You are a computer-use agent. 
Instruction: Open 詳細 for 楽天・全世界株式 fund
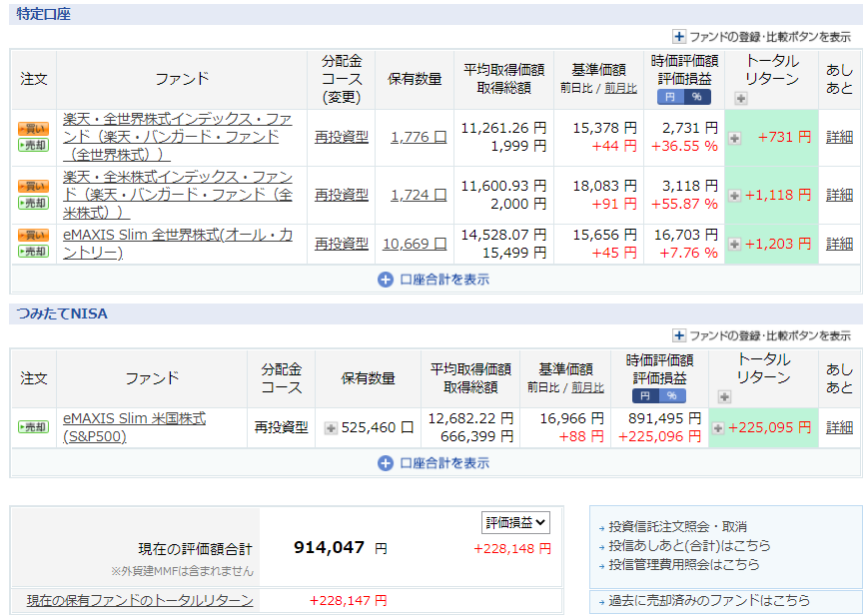pos(839,137)
